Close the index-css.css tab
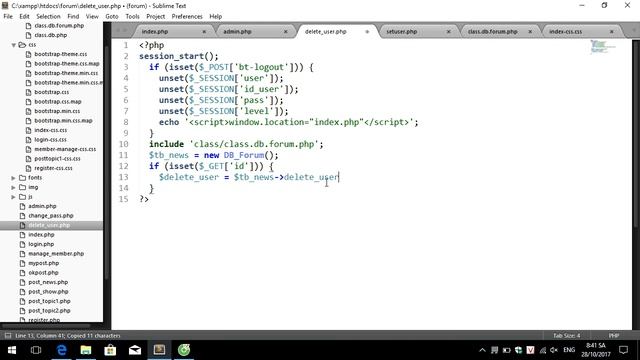Screen dimensions: 640x360 point(611,31)
